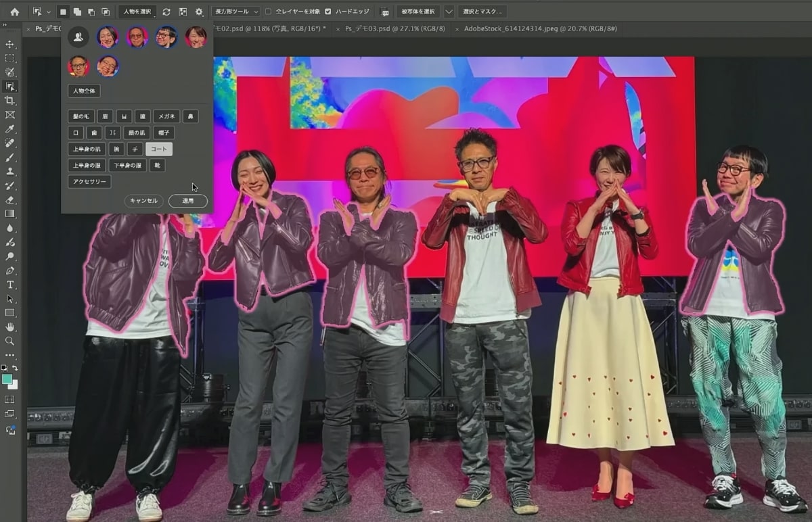The width and height of the screenshot is (812, 522).
Task: Switch to AdobeStock_614124314.jpeg tab
Action: pyautogui.click(x=539, y=29)
